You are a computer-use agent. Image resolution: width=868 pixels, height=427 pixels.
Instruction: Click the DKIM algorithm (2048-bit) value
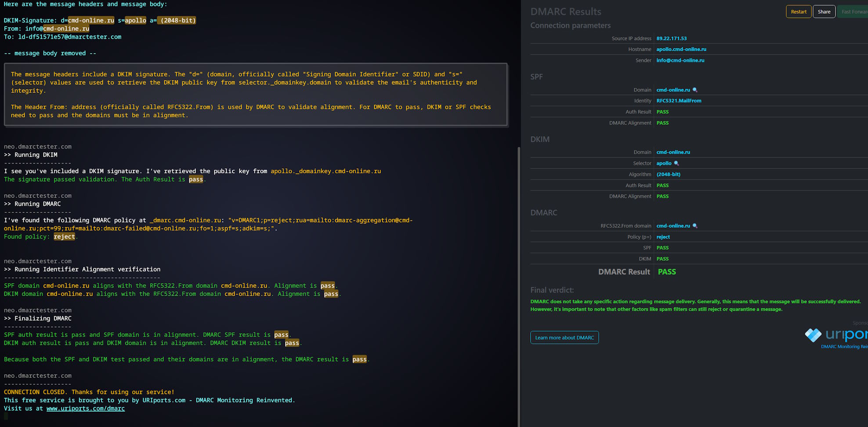point(668,174)
